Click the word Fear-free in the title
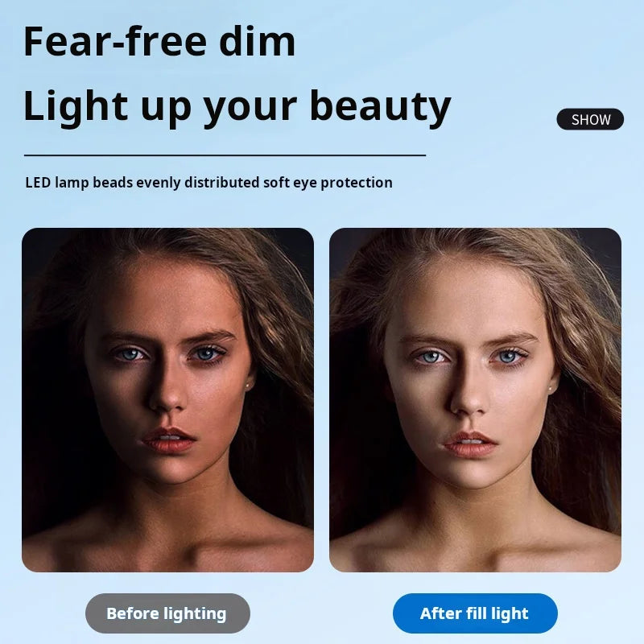644x644 pixels. click(x=115, y=42)
